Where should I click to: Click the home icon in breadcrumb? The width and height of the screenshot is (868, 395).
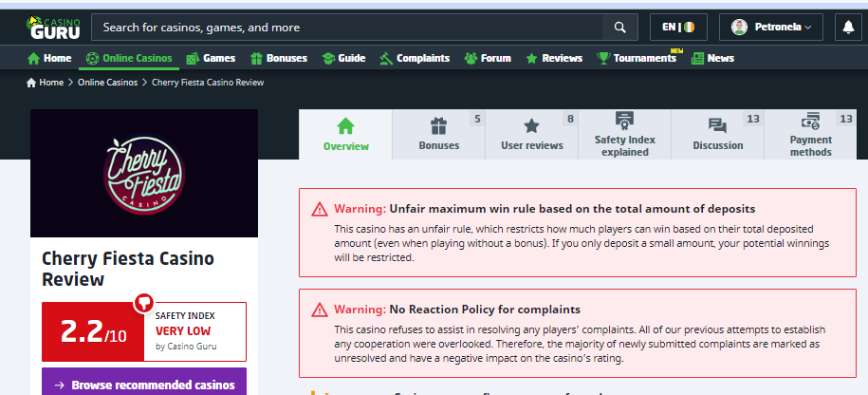tap(31, 83)
